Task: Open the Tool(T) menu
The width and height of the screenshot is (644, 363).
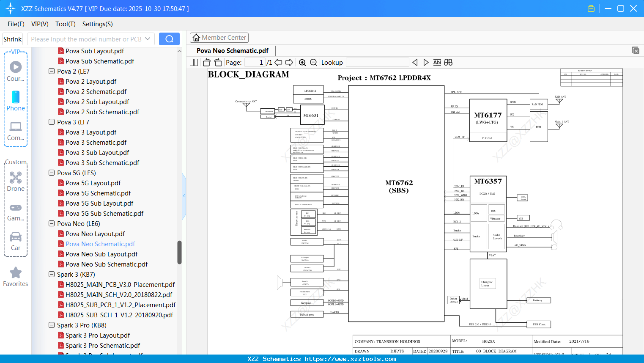Action: pos(65,24)
